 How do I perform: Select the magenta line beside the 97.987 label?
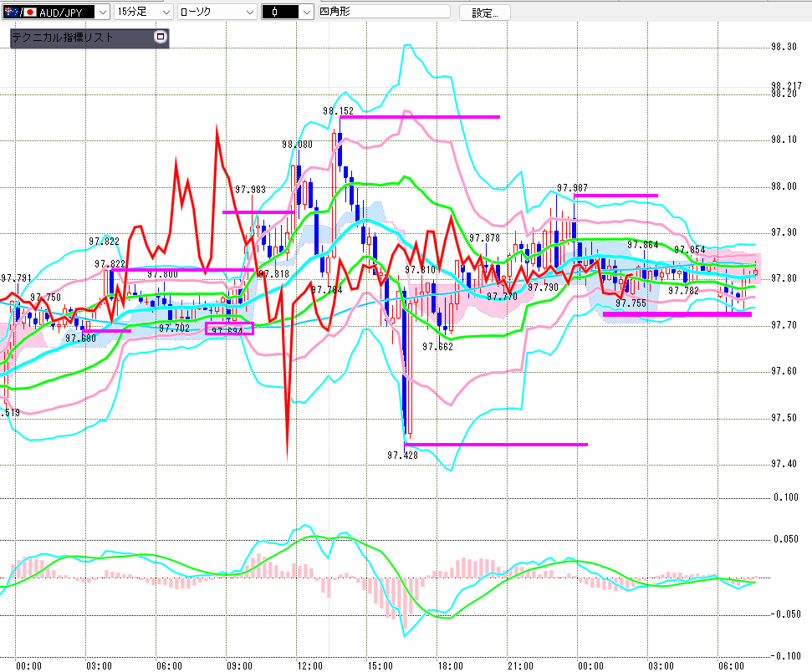pos(616,196)
